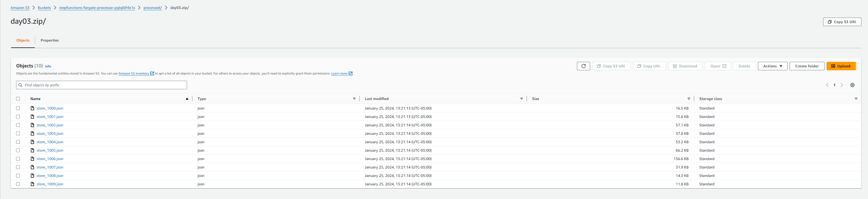Open store_1009.json object link

50,184
